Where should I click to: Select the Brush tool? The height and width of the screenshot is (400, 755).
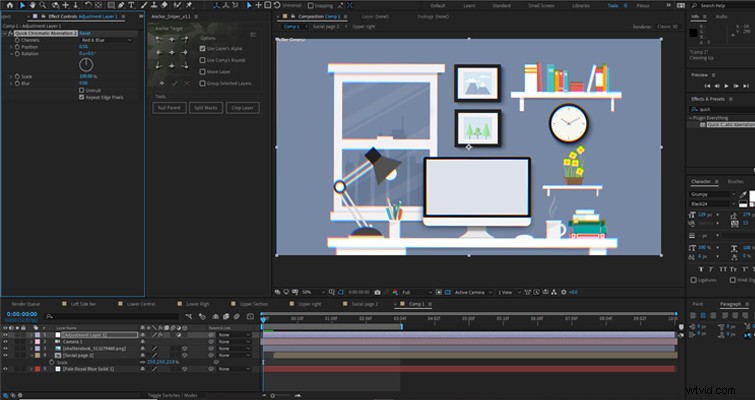[144, 5]
